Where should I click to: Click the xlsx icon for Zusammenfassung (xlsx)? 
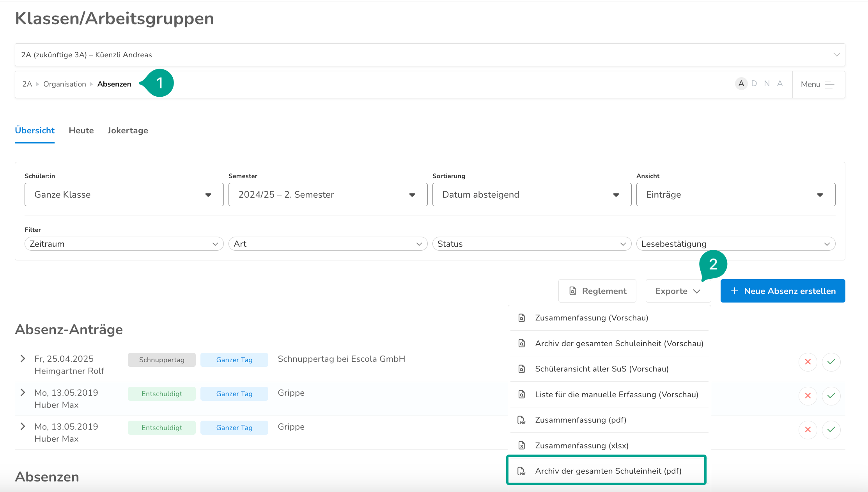coord(521,446)
